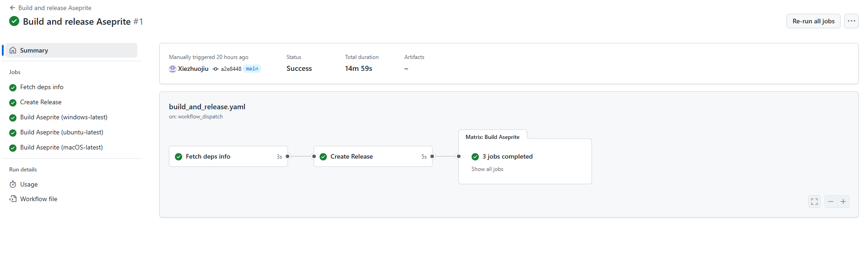
Task: Click the Total duration 14m 59s value
Action: 358,69
